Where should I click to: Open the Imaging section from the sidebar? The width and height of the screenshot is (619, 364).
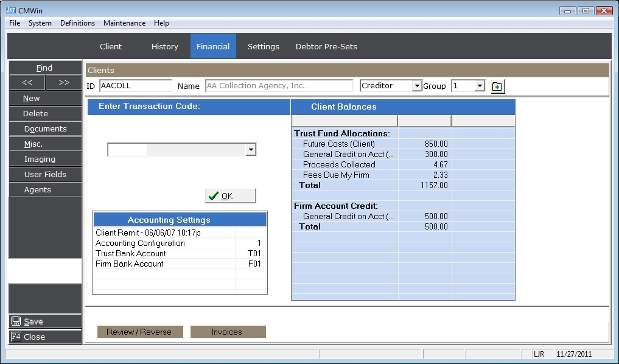point(44,159)
